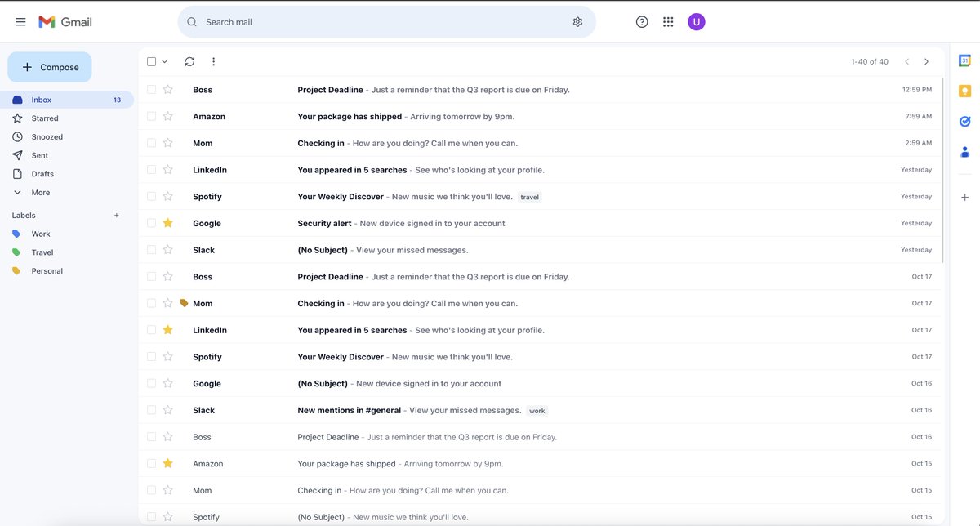This screenshot has width=980, height=526.
Task: Open the main menu hamburger icon
Action: pos(20,22)
